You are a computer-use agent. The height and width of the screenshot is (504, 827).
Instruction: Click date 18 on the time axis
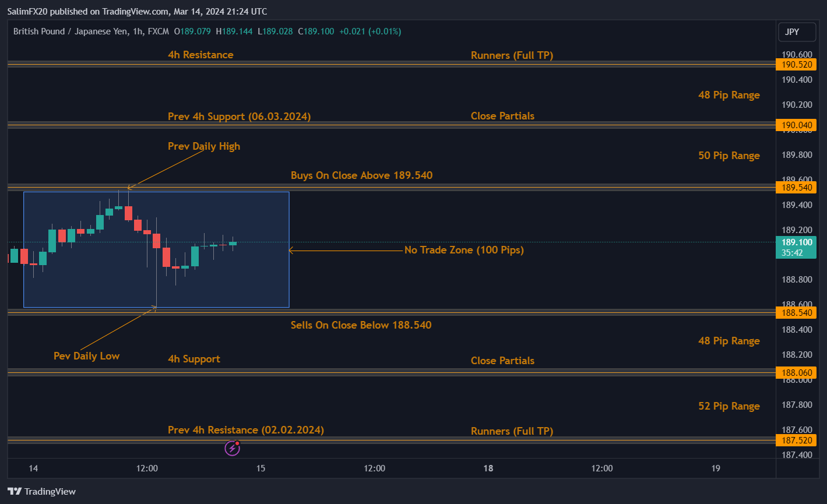488,468
